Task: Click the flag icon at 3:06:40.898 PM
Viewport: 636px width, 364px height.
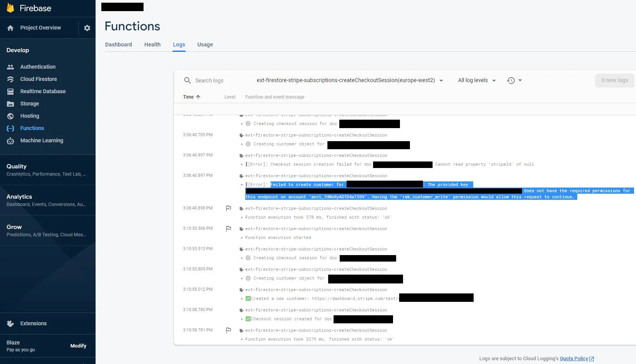Action: (228, 208)
